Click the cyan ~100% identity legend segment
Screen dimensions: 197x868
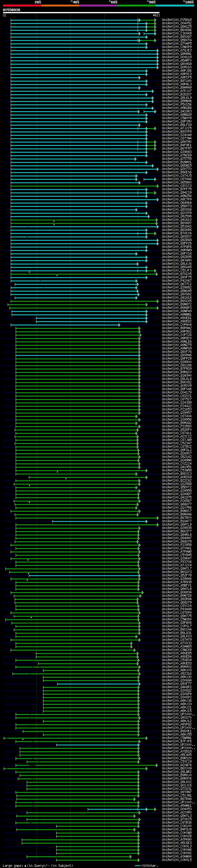[x=175, y=6]
